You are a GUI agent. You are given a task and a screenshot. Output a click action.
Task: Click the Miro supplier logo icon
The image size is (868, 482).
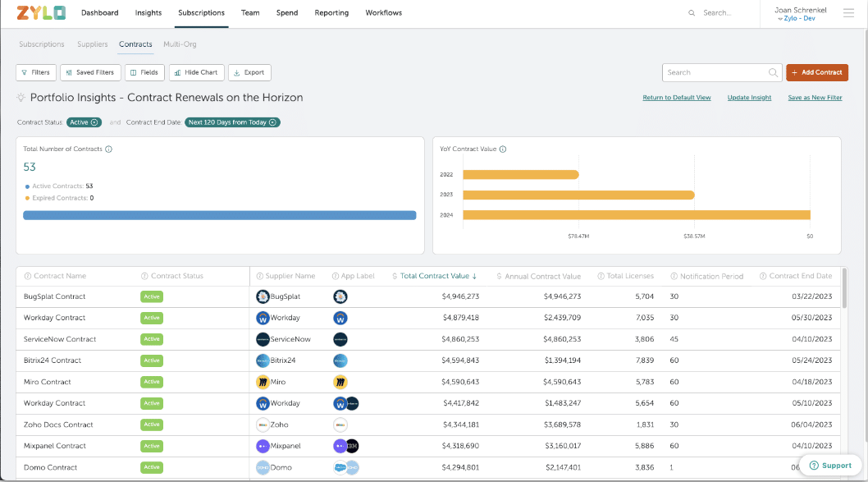click(263, 382)
